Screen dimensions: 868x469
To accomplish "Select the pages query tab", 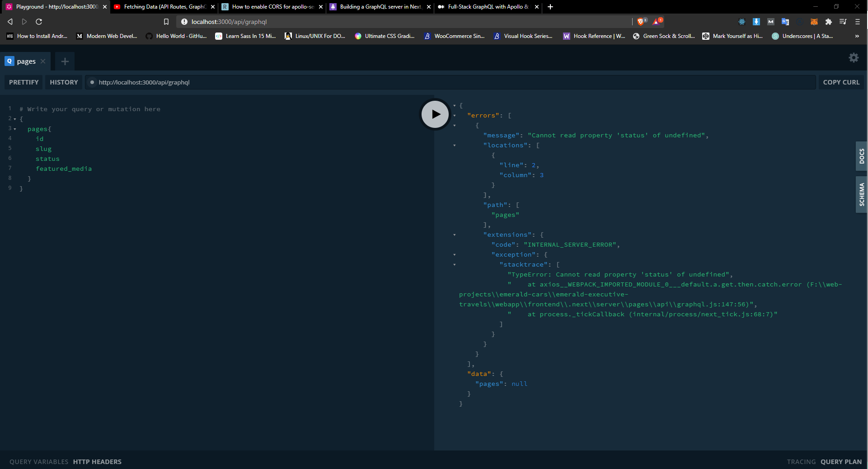I will coord(25,61).
